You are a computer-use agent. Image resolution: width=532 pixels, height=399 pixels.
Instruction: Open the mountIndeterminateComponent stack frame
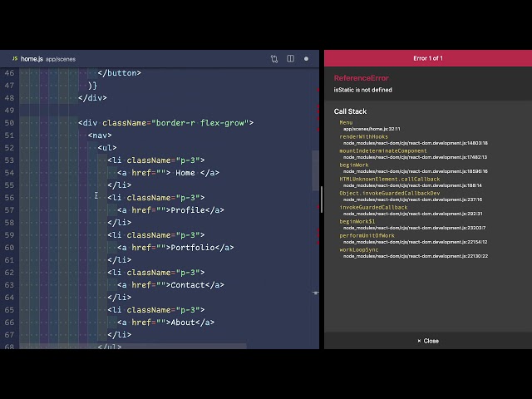383,150
